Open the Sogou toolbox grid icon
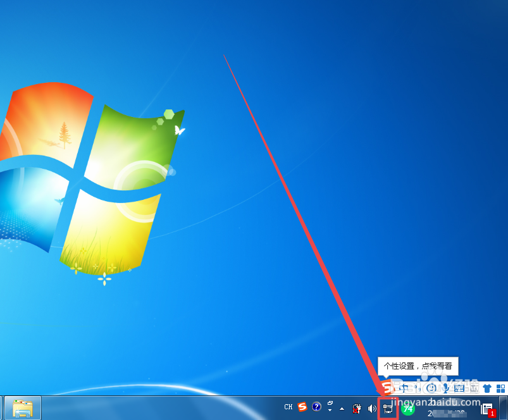508x420 pixels. [501, 388]
